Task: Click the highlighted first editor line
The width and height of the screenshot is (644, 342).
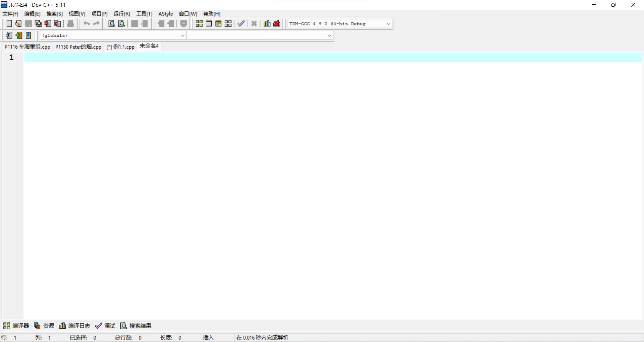Action: pyautogui.click(x=333, y=57)
